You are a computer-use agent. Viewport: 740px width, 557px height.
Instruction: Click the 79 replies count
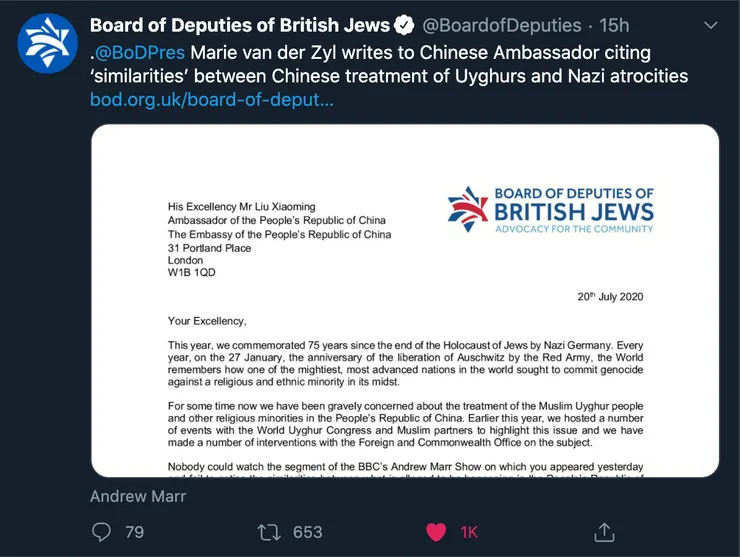click(x=135, y=532)
